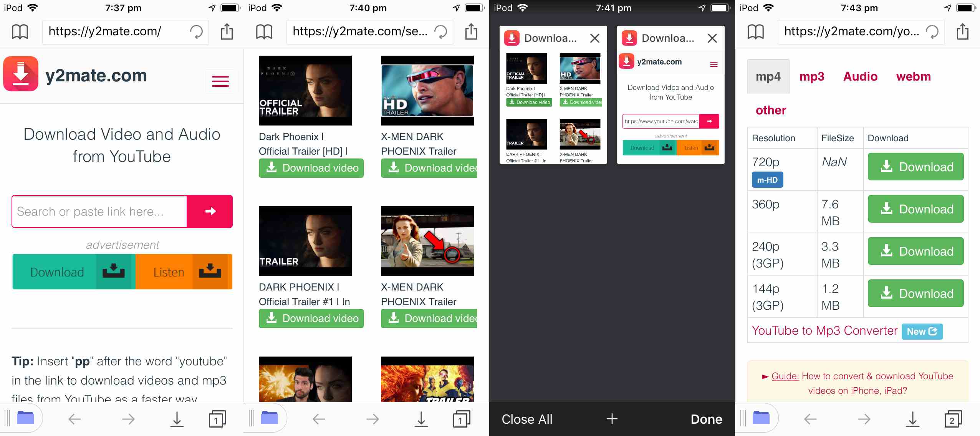Click the m-HD badge under 720p
Screen dimensions: 980x436
point(767,180)
